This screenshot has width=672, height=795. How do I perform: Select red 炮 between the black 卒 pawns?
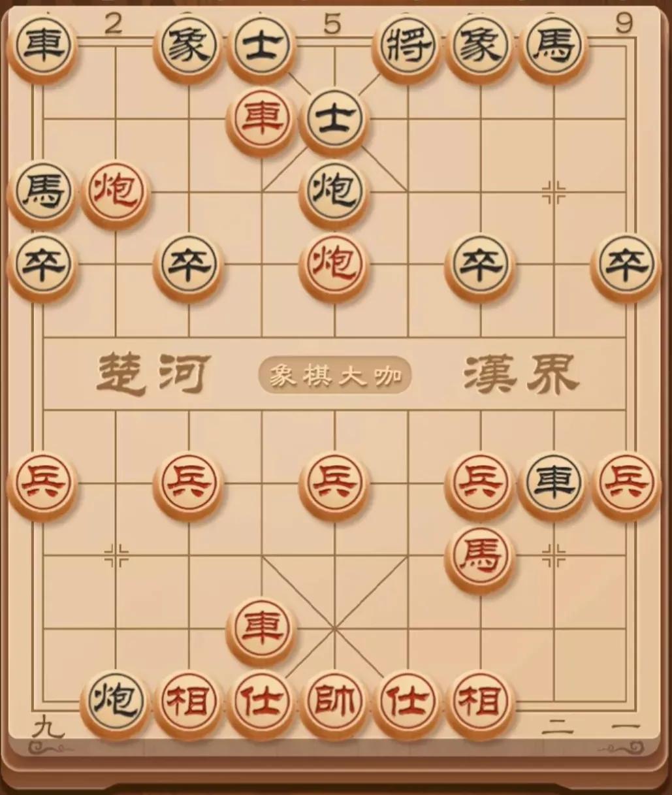tap(334, 266)
